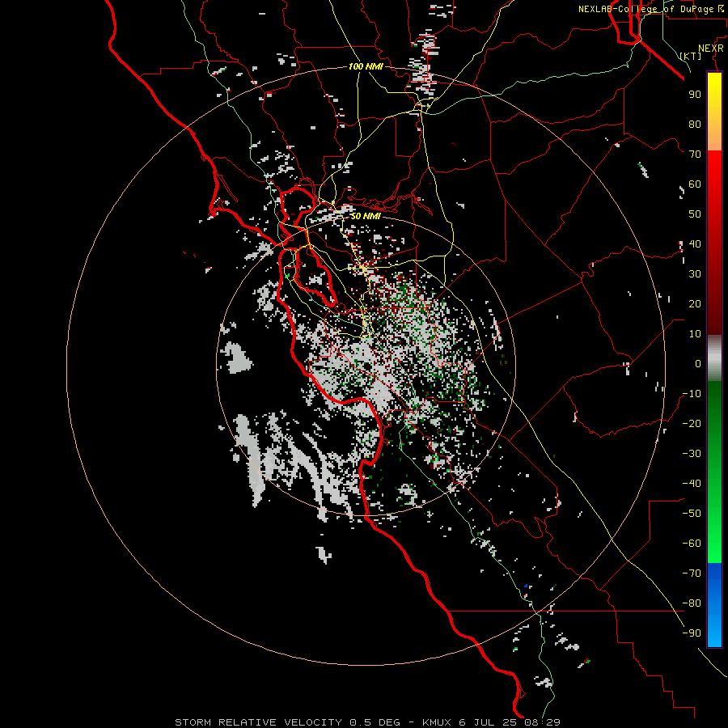Screen dimensions: 728x728
Task: Click the green segment of the velocity color bar
Action: (x=714, y=472)
